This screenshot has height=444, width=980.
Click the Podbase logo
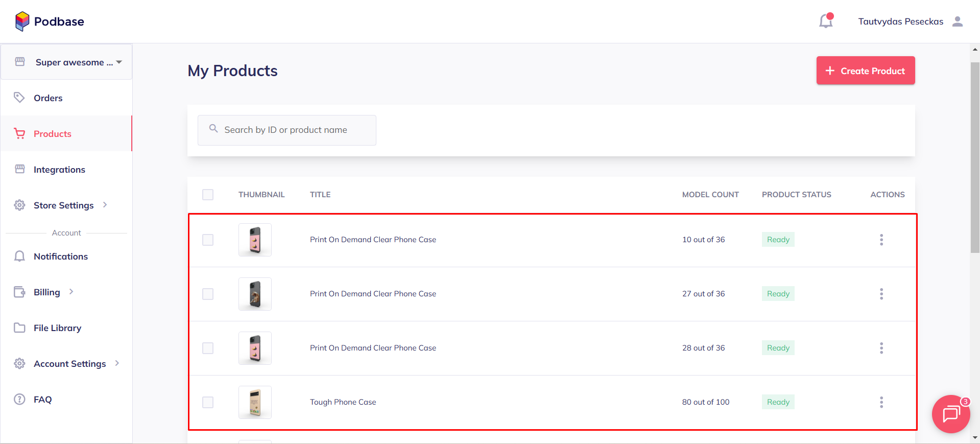[x=50, y=21]
